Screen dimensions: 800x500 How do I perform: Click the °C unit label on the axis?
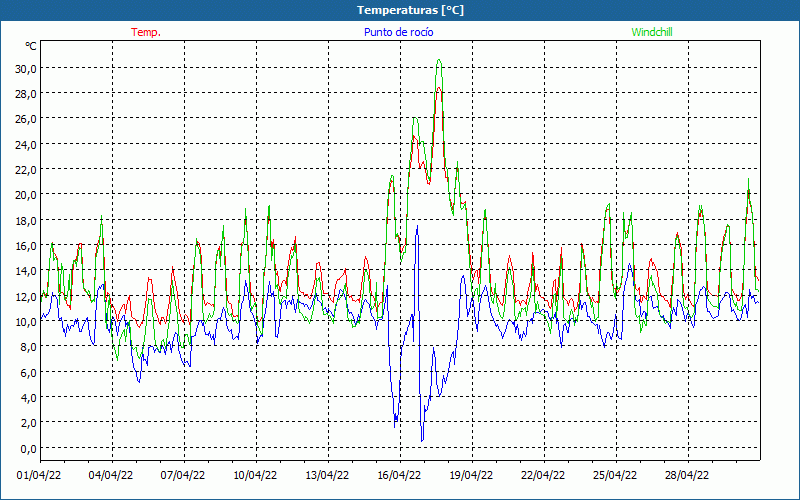coord(31,46)
